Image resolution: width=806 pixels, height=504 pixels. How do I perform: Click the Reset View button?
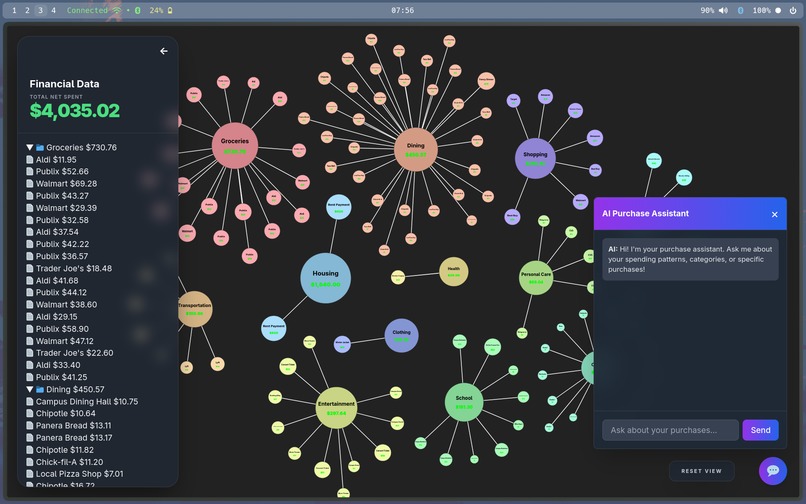701,471
